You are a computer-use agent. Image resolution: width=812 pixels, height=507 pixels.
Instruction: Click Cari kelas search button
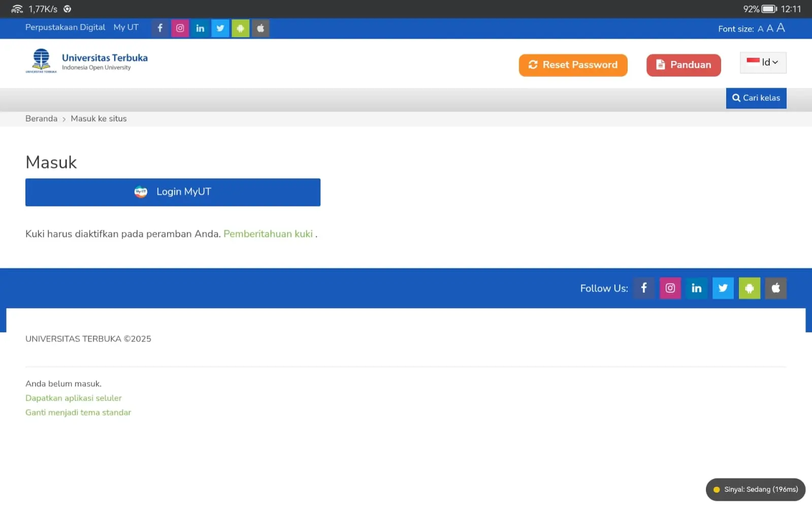[x=756, y=98]
